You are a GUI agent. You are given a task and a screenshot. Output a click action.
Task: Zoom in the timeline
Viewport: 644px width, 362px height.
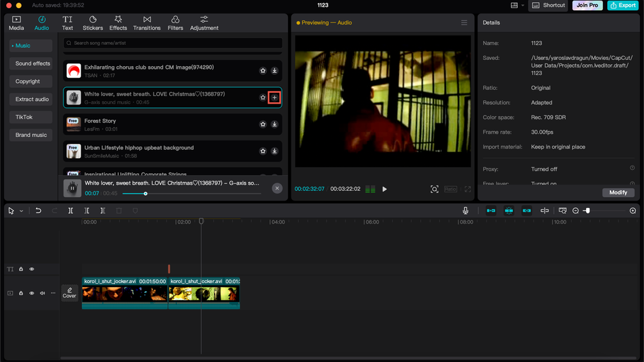click(x=633, y=211)
